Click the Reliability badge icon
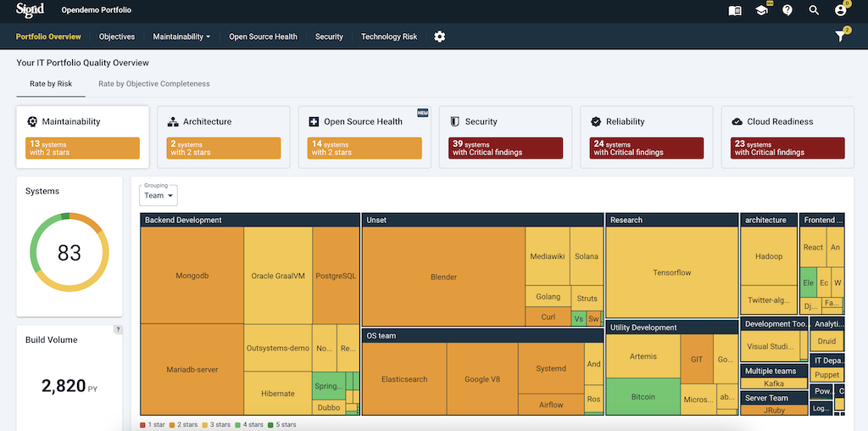 (x=596, y=122)
